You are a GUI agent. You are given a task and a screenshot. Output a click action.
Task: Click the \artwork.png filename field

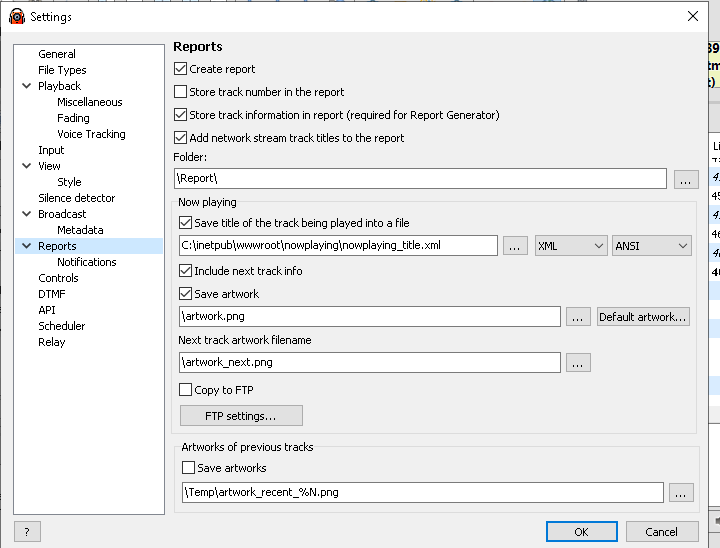pyautogui.click(x=370, y=316)
